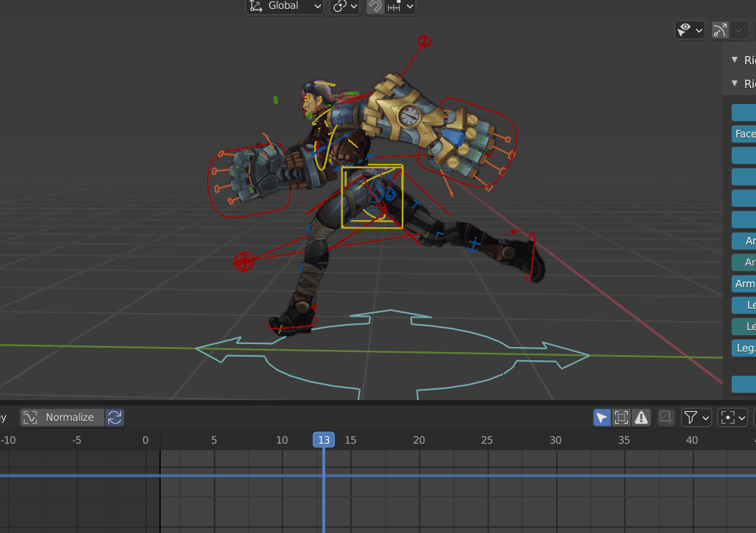Click the blue Ar rig layer button
The image size is (756, 533).
744,241
